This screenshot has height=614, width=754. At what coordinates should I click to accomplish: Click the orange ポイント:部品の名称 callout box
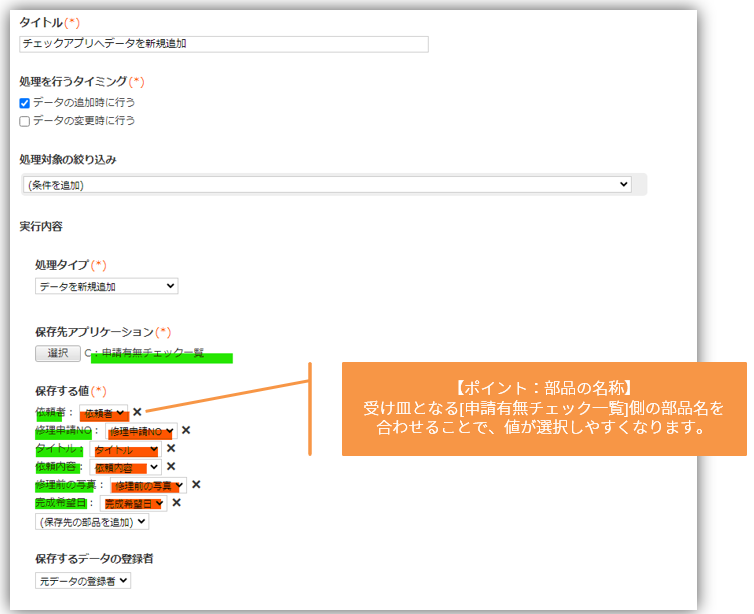[x=544, y=409]
